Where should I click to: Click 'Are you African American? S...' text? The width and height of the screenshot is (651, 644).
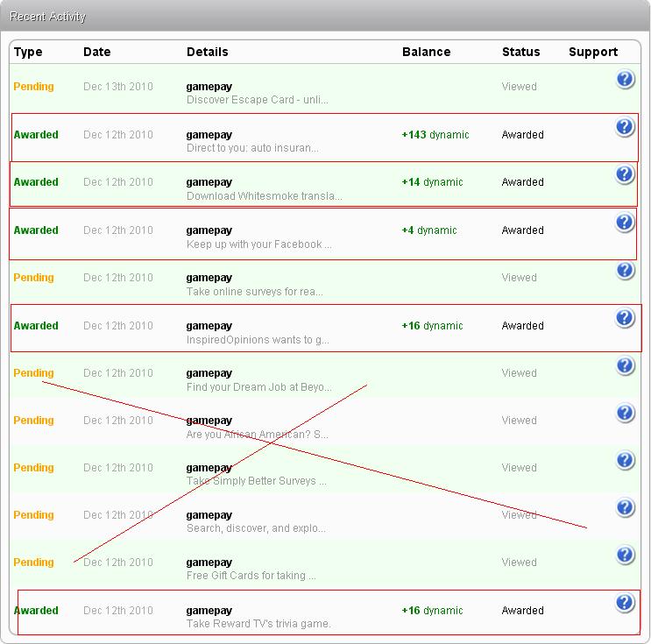tap(258, 435)
